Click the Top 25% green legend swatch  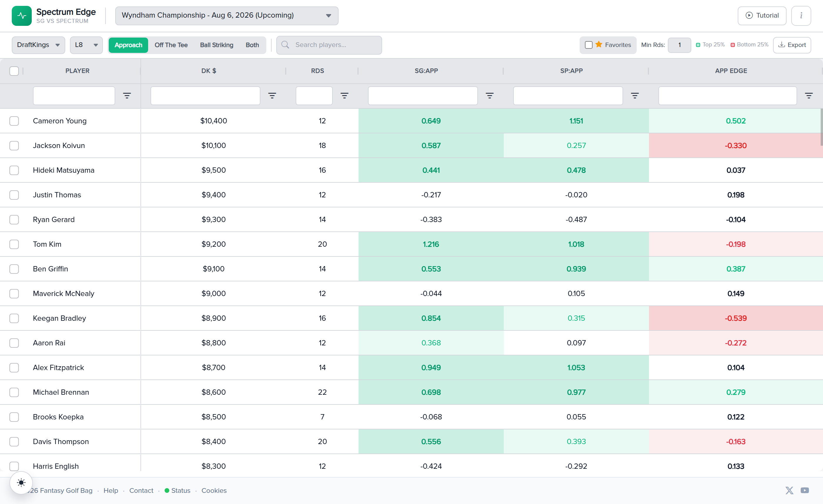click(698, 45)
